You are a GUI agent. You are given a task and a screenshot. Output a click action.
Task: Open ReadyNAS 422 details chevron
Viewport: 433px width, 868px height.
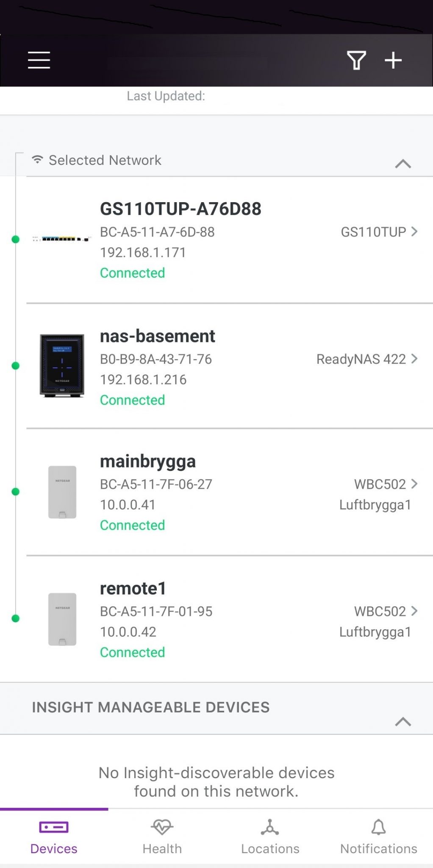click(414, 359)
